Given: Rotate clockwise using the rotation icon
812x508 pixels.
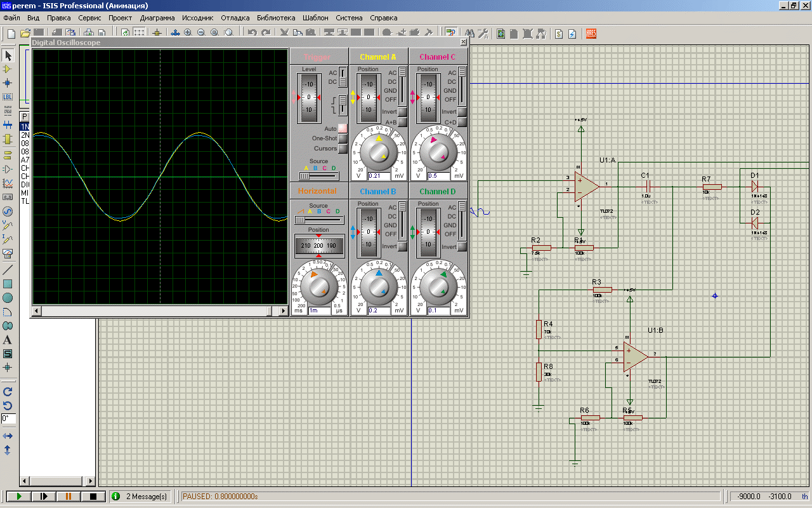Looking at the screenshot, I should point(8,392).
